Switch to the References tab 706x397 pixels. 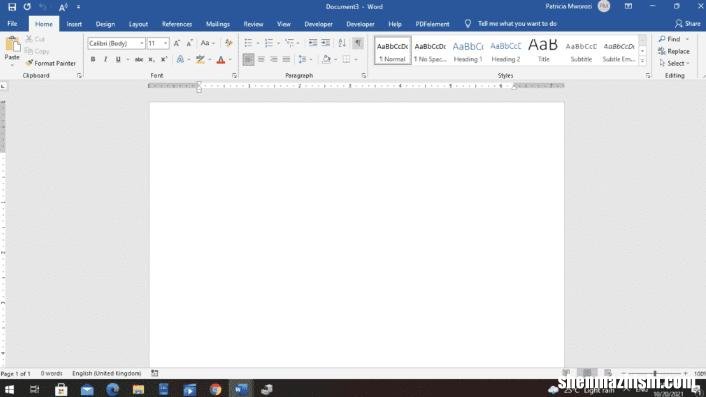(x=177, y=24)
